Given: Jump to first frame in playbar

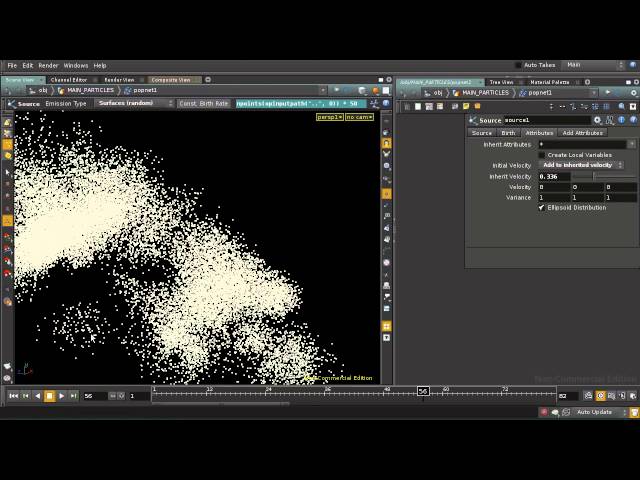Looking at the screenshot, I should coord(13,396).
